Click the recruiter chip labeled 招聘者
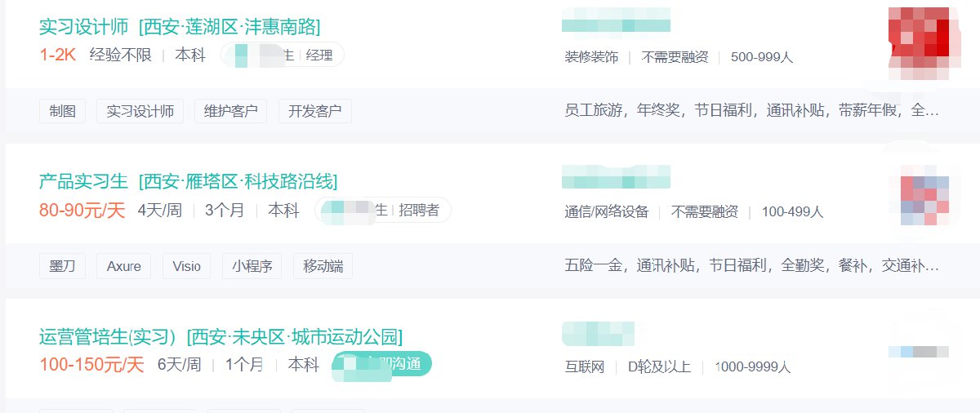Screen dimensions: 980x413 pos(382,211)
